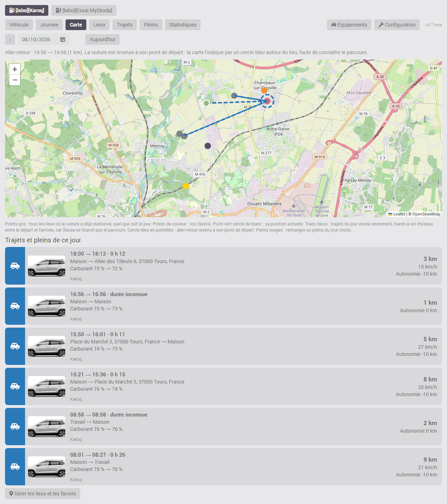Click Gérer les lieux et les favoris
The height and width of the screenshot is (504, 447).
[x=43, y=494]
